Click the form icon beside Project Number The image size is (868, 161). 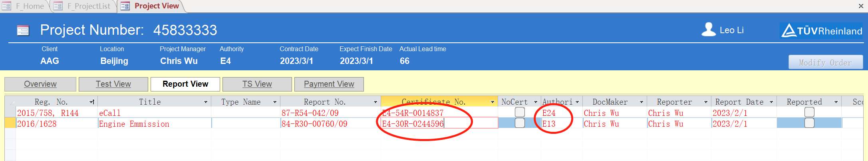click(23, 30)
